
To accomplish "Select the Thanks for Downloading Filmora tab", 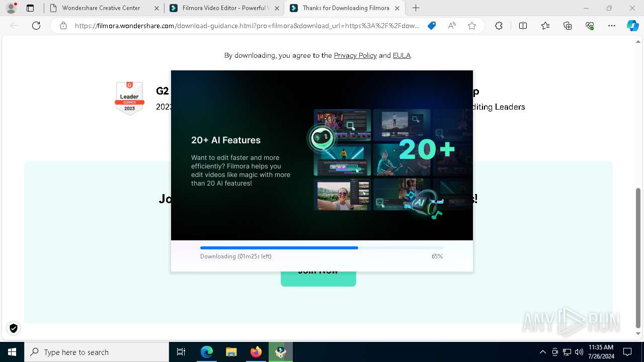I will (x=345, y=8).
